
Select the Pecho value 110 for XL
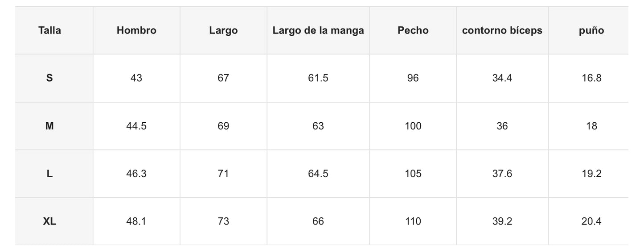(413, 221)
